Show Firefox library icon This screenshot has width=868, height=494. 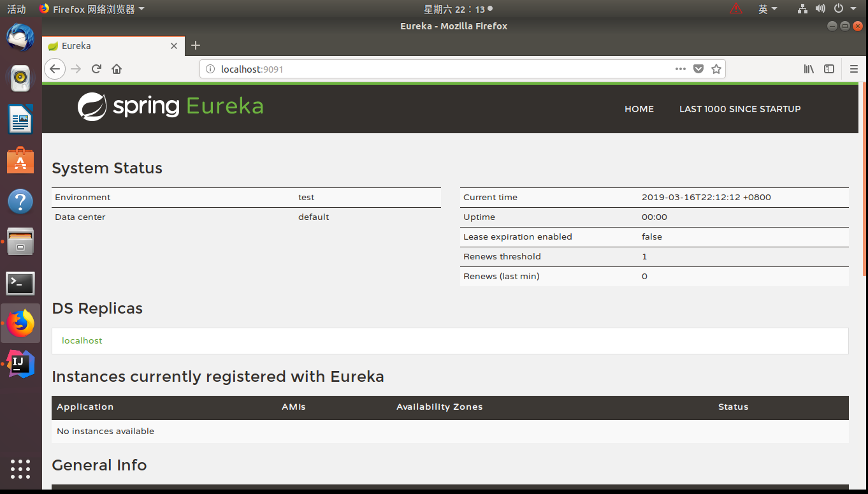click(809, 69)
